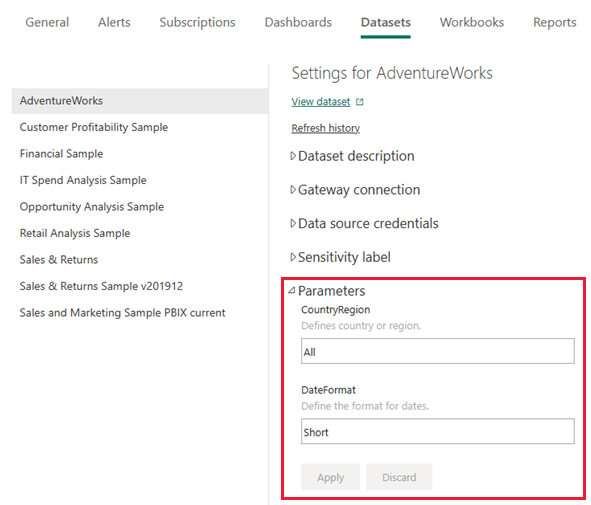The width and height of the screenshot is (591, 505).
Task: Collapse the Parameters section
Action: [x=327, y=291]
